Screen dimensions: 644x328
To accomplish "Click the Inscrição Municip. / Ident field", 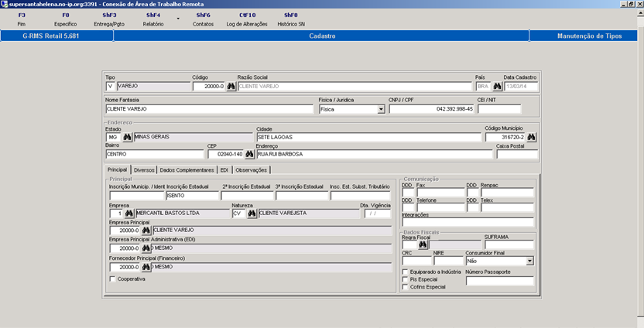I will coord(137,196).
